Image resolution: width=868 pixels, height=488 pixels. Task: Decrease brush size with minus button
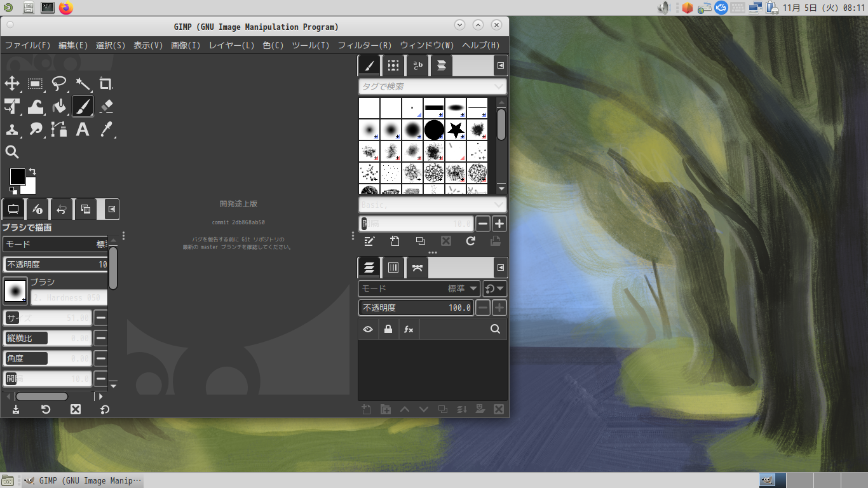click(x=100, y=318)
